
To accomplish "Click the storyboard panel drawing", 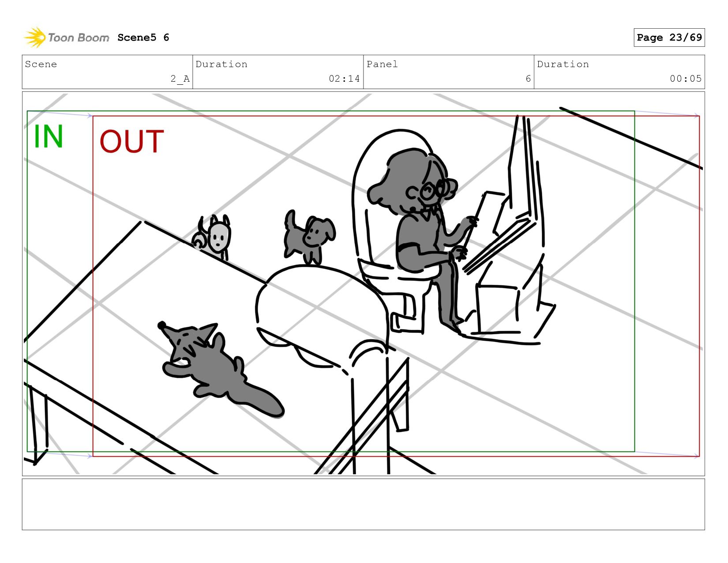I will tap(363, 283).
